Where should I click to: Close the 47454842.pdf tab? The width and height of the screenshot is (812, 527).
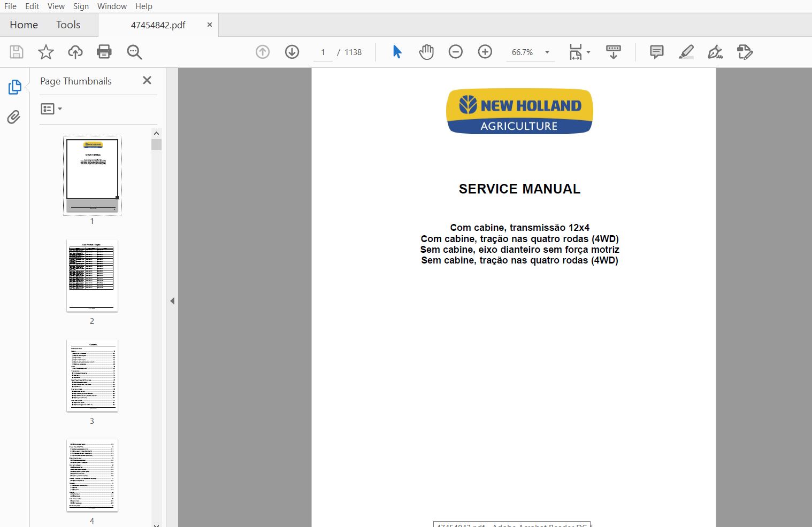coord(209,25)
